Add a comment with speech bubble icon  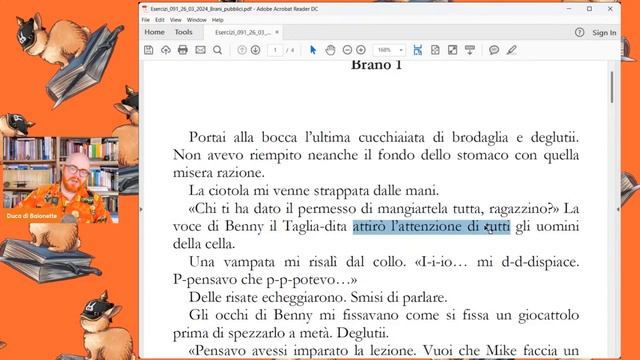point(494,50)
